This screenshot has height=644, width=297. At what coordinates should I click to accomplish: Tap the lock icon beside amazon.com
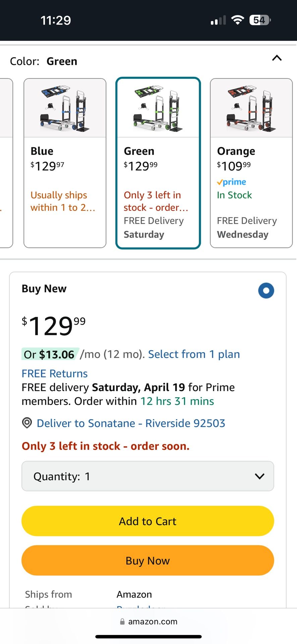click(122, 622)
